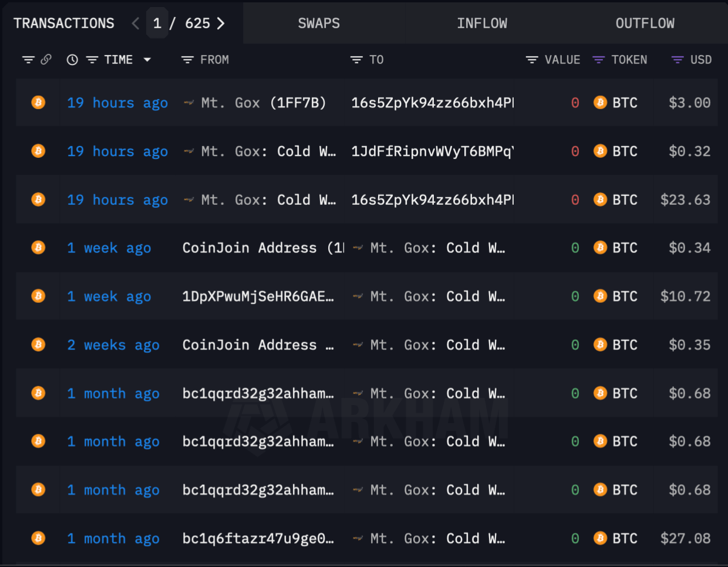Open sender address 1DpXPwuMjSeHR6GAE...
728x567 pixels.
click(258, 296)
